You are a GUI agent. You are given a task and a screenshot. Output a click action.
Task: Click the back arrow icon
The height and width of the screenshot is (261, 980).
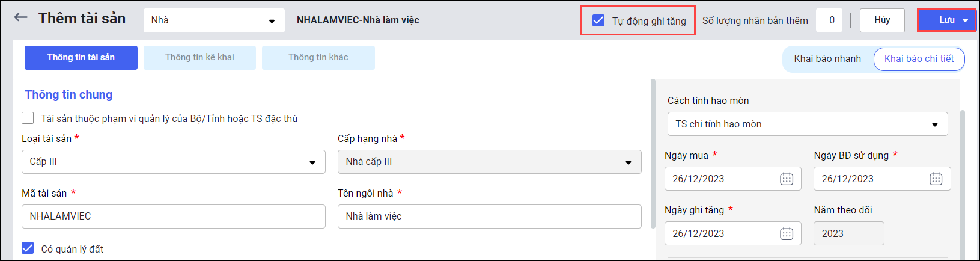click(21, 17)
